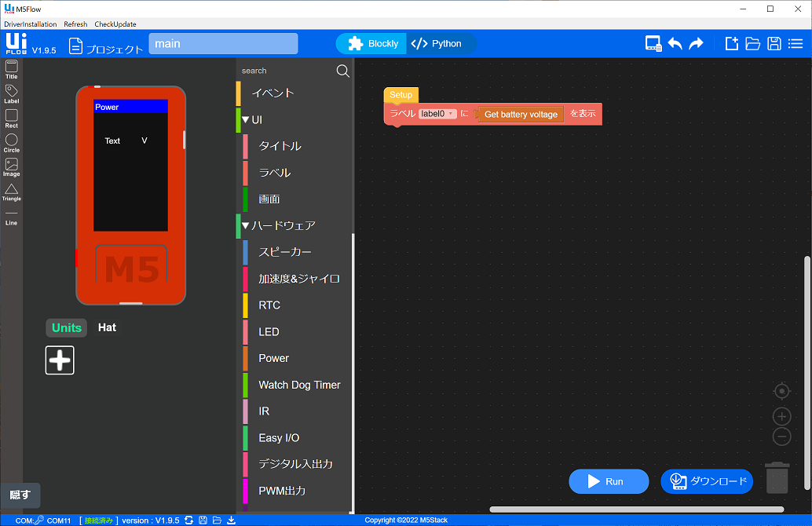
Task: Select the Setup block
Action: pos(401,95)
